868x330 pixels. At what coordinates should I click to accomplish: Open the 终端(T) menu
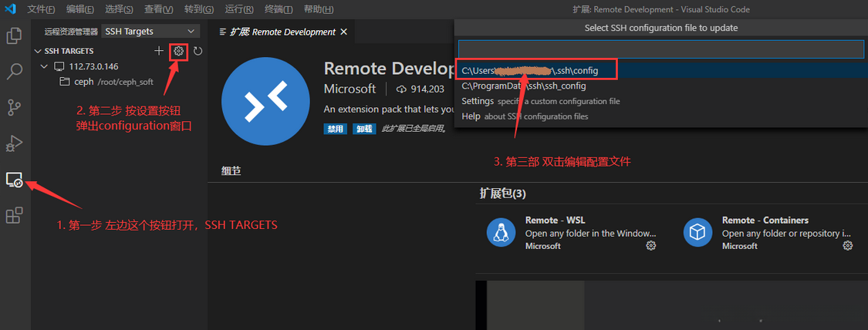[x=279, y=10]
